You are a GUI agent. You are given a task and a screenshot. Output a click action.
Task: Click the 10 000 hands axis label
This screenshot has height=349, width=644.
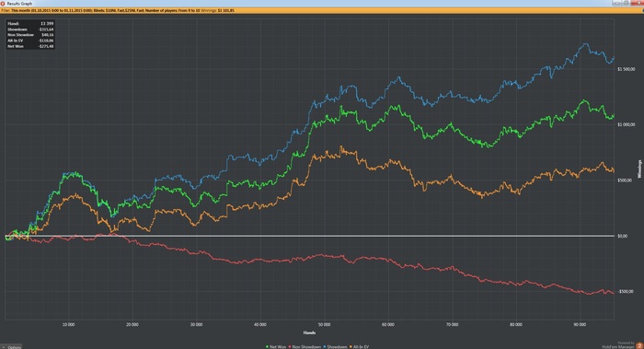coord(69,324)
